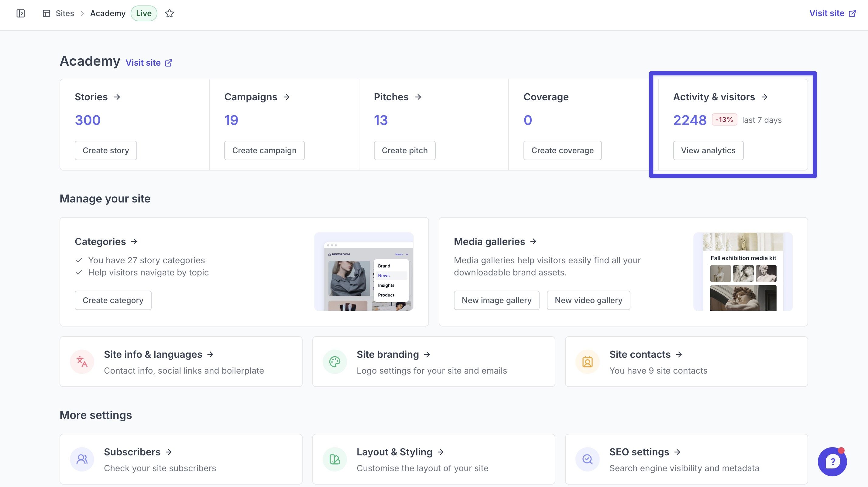The height and width of the screenshot is (487, 868).
Task: Go to Sites in breadcrumb
Action: pyautogui.click(x=65, y=13)
